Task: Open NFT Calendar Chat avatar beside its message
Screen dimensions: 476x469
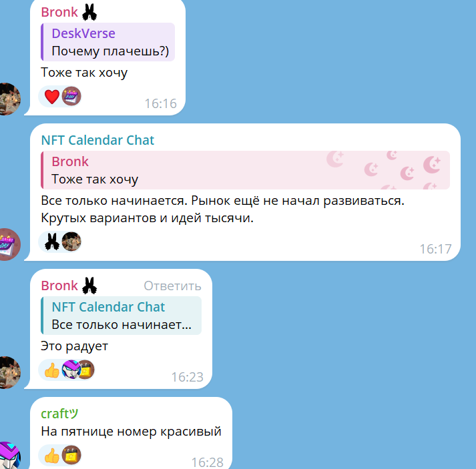Action: [9, 245]
